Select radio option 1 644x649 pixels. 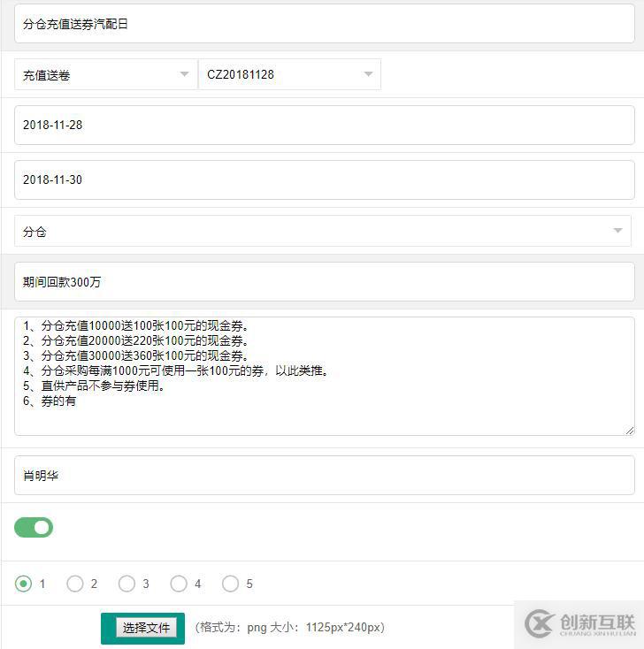coord(23,584)
